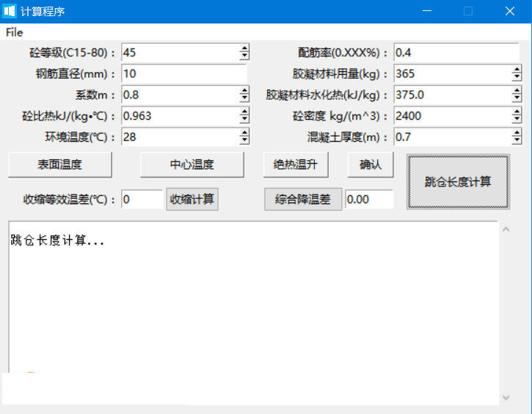Increase 砼密度 with spinner up arrow
532x414 pixels.
517,112
